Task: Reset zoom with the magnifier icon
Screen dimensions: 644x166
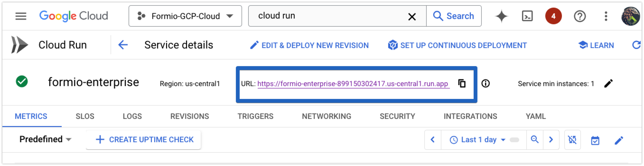Action: (x=535, y=140)
